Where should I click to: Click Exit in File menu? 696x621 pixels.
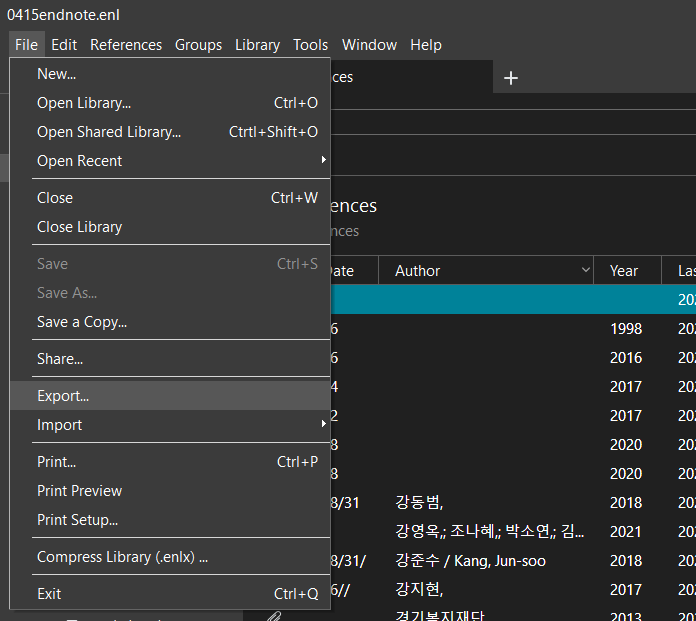(170, 594)
